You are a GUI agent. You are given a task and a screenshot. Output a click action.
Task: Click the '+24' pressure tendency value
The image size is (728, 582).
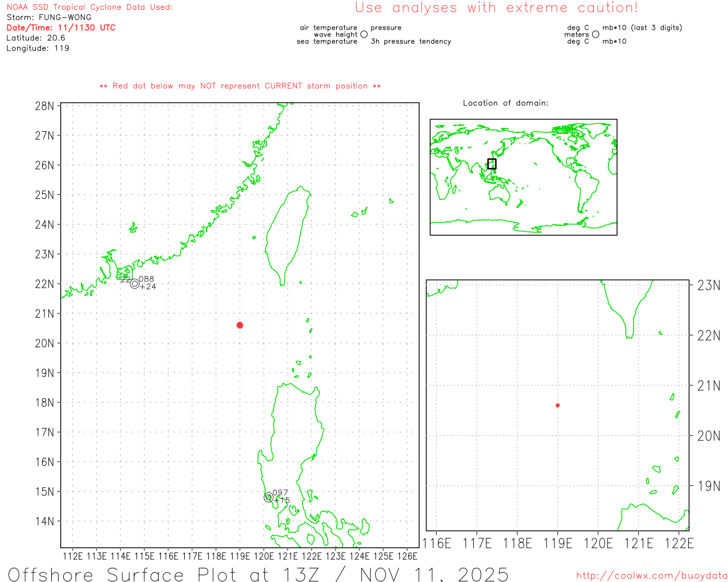148,286
